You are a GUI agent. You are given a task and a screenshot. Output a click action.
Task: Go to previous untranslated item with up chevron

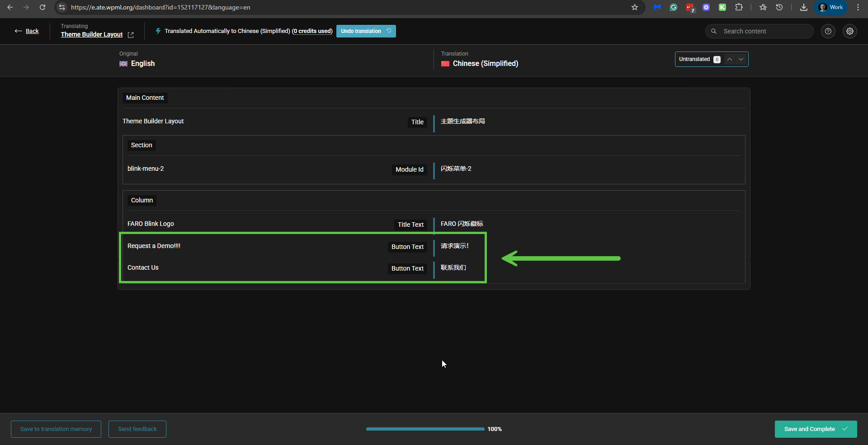pyautogui.click(x=729, y=59)
